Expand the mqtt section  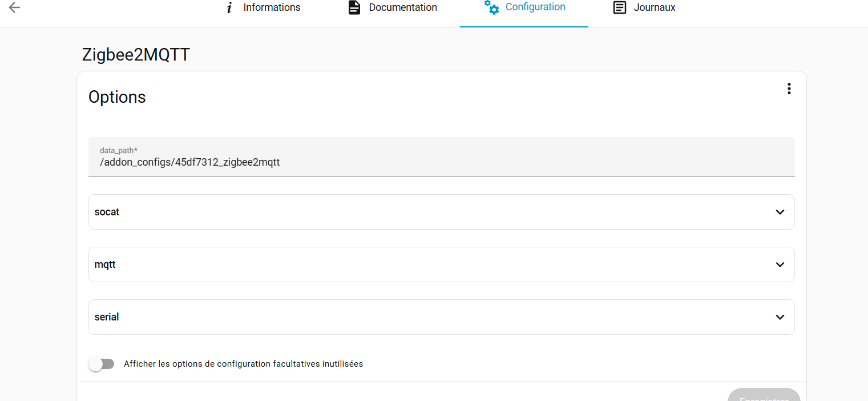106,264
